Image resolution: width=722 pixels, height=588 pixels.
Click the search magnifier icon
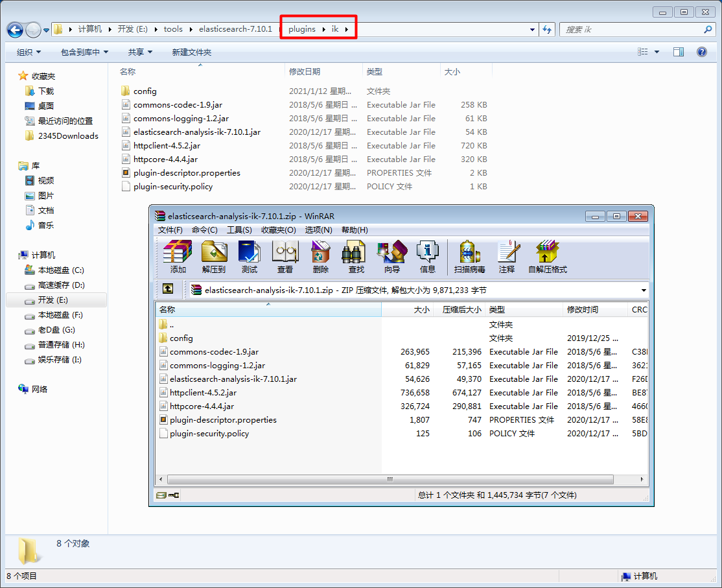point(708,29)
